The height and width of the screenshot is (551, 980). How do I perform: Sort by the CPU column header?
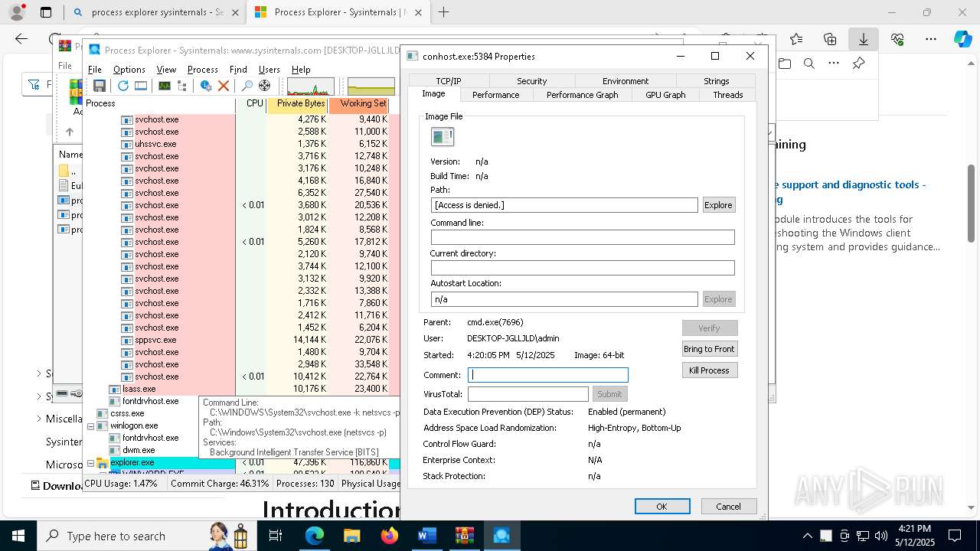[252, 104]
